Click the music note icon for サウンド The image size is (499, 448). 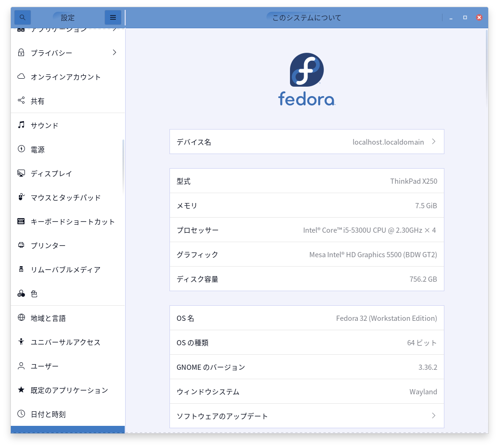click(21, 125)
